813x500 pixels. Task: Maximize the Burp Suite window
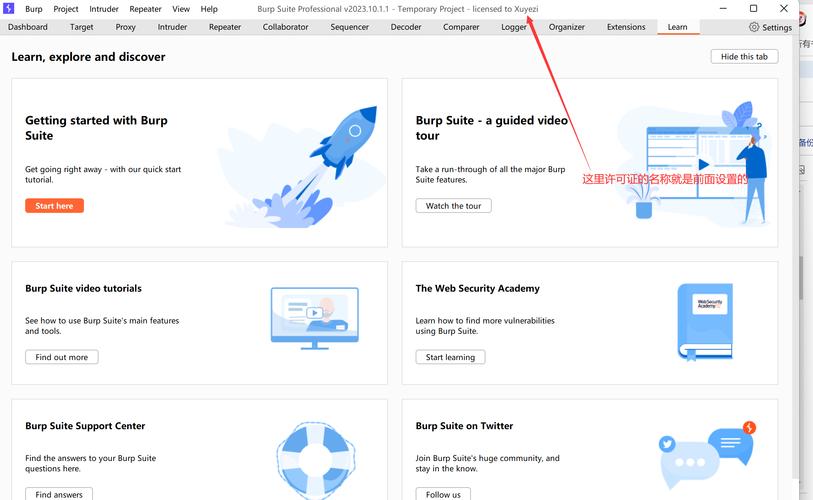pos(753,8)
